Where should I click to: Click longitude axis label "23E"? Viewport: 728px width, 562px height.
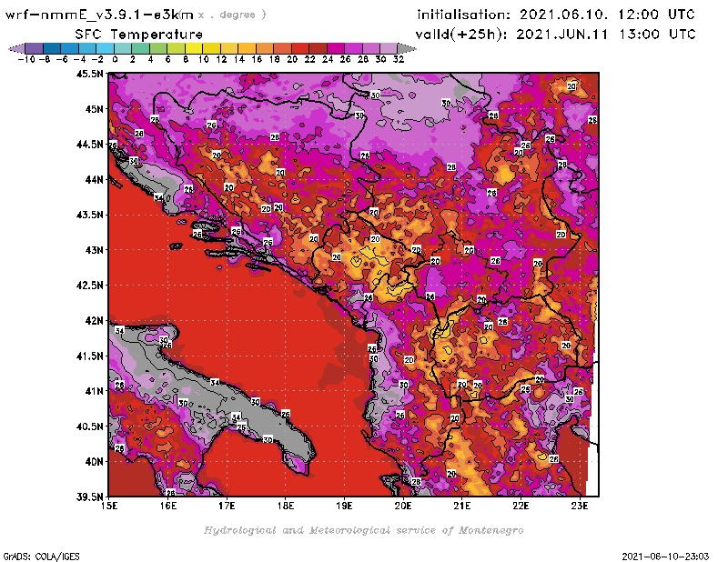pos(580,506)
